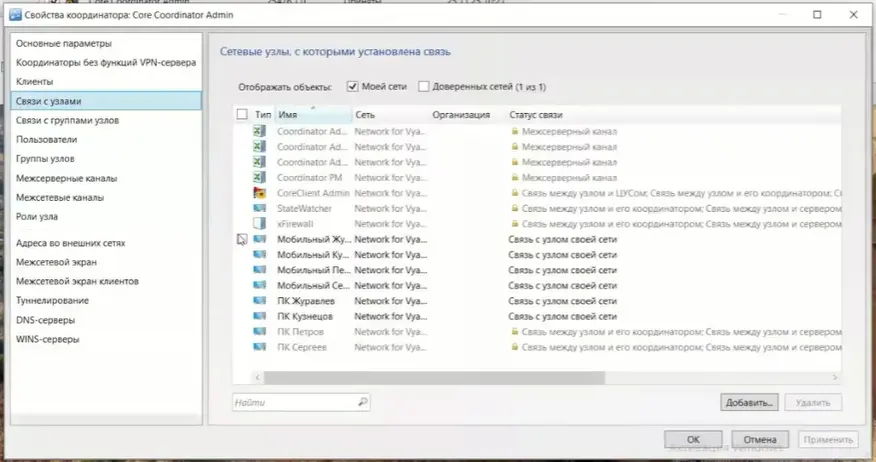Click the Мобильный Се... row icon

tap(259, 285)
